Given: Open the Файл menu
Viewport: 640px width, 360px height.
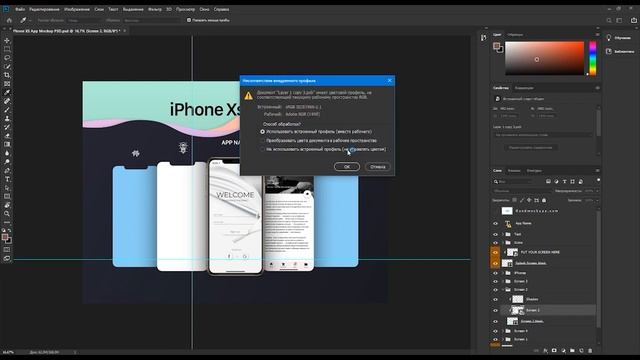Looking at the screenshot, I should [20, 9].
